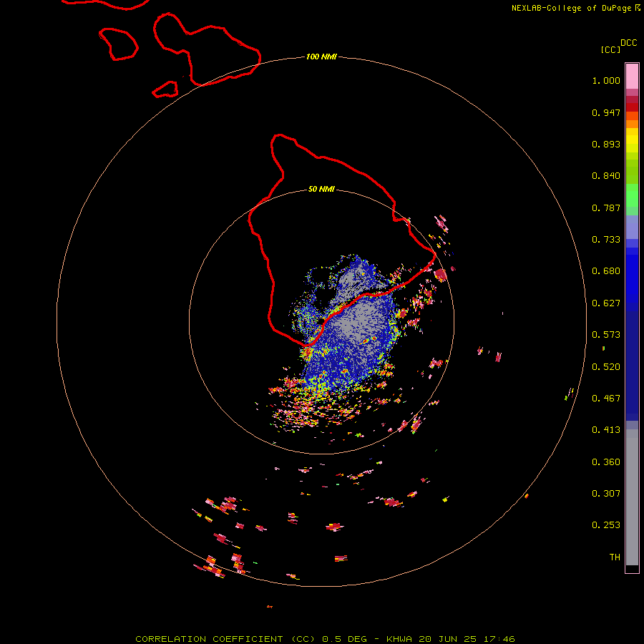
Task: Select the 0.520 scale value
Action: (x=606, y=367)
